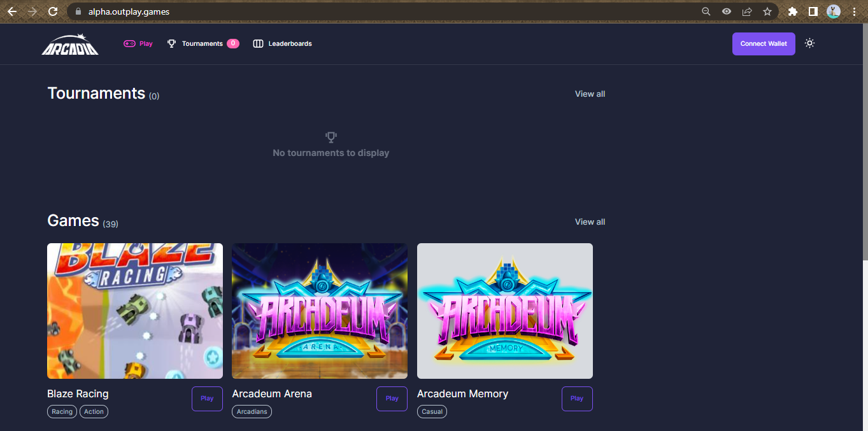View site information lock icon
The width and height of the screenshot is (868, 431).
(x=78, y=11)
